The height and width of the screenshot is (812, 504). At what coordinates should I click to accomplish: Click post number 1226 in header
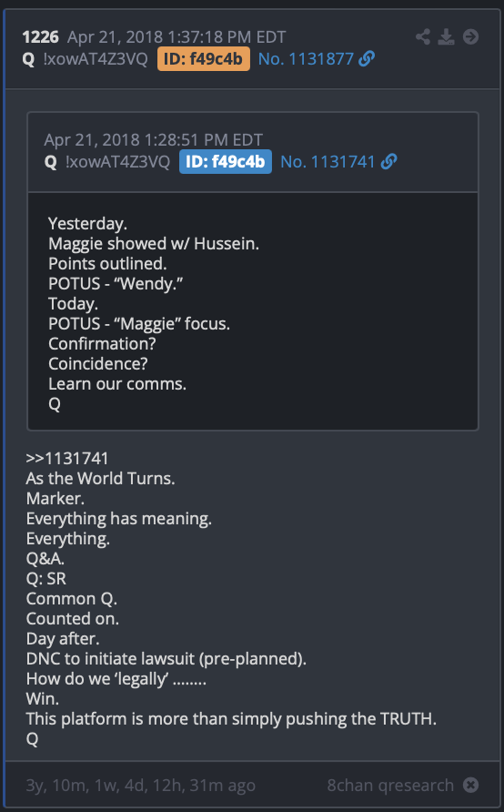pos(41,37)
